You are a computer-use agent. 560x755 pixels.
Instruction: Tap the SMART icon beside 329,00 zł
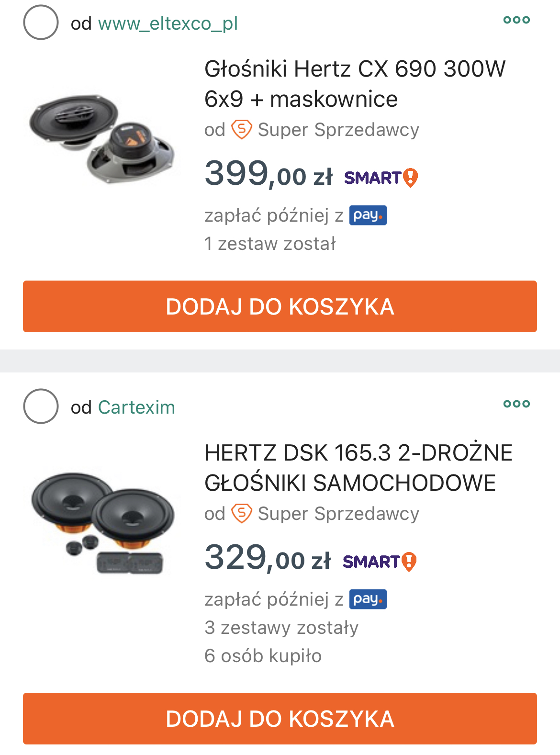point(380,561)
